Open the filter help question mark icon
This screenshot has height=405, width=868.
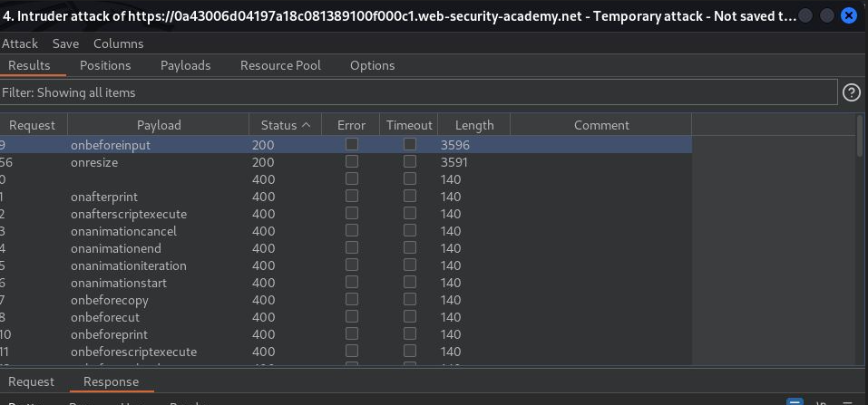pyautogui.click(x=851, y=92)
